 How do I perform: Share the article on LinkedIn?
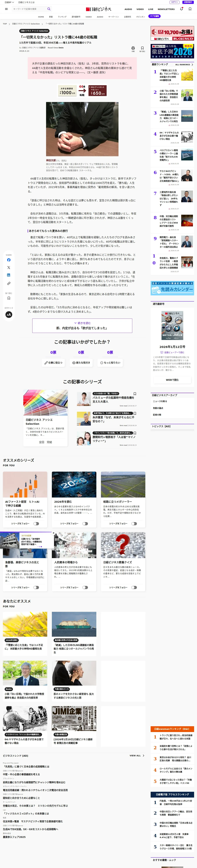tap(9, 275)
